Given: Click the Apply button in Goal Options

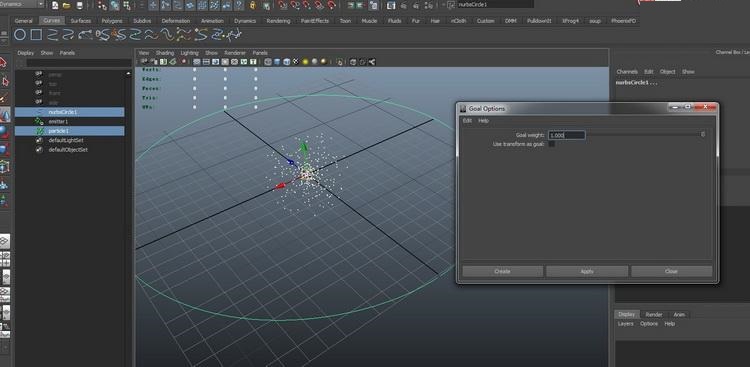Looking at the screenshot, I should point(587,271).
